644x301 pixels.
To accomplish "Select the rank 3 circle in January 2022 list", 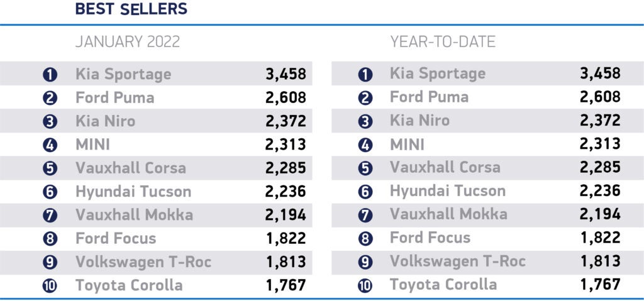I will [51, 121].
